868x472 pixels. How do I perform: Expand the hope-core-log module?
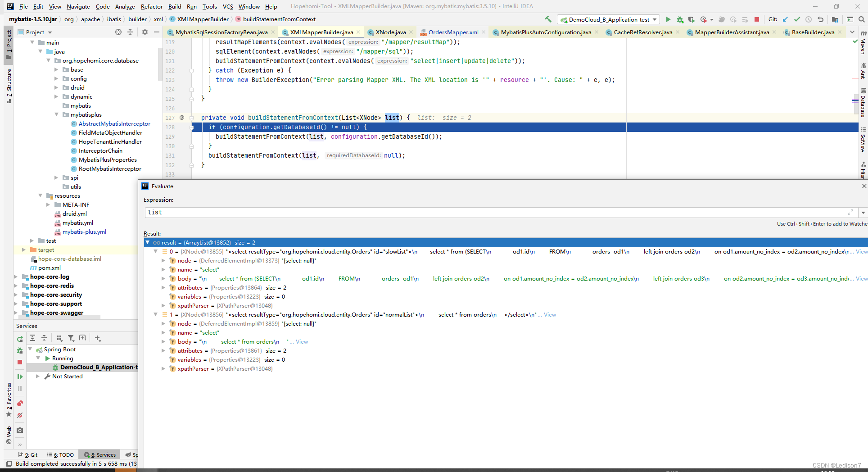click(16, 277)
